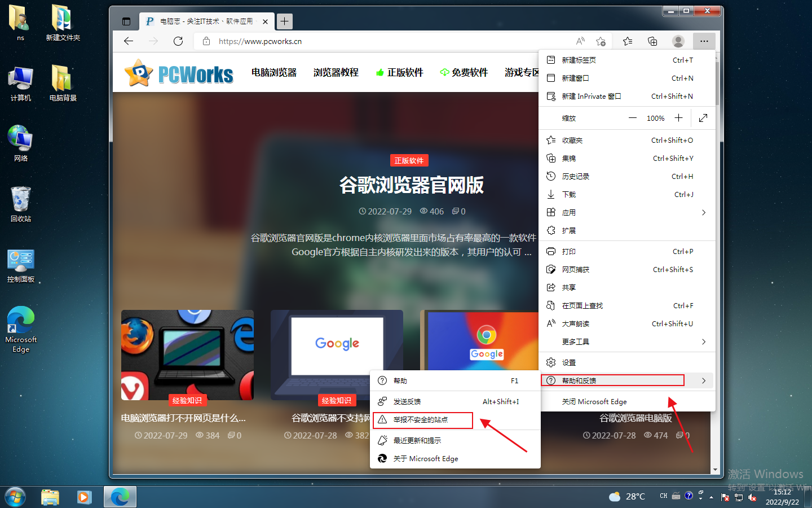This screenshot has width=812, height=508.
Task: Select 新建 InPrivate 窗口 in the menu
Action: click(x=627, y=96)
